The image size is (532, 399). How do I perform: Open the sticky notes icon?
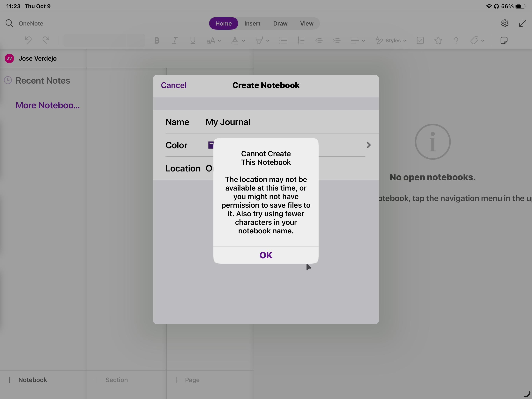point(504,41)
